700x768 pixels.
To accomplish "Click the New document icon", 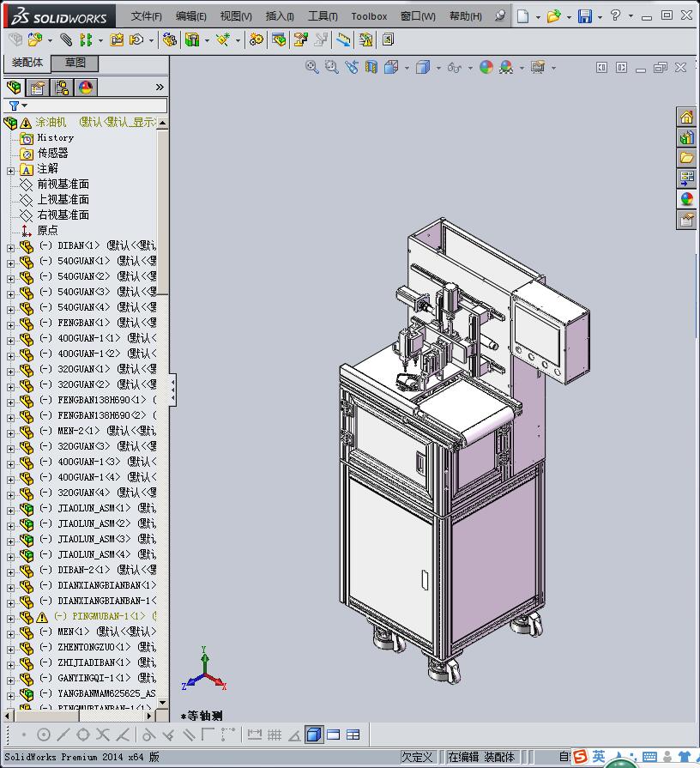I will click(522, 16).
